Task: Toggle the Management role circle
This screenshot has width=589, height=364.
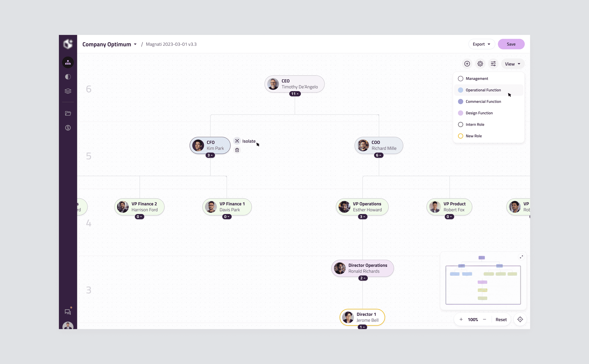Action: pyautogui.click(x=460, y=78)
